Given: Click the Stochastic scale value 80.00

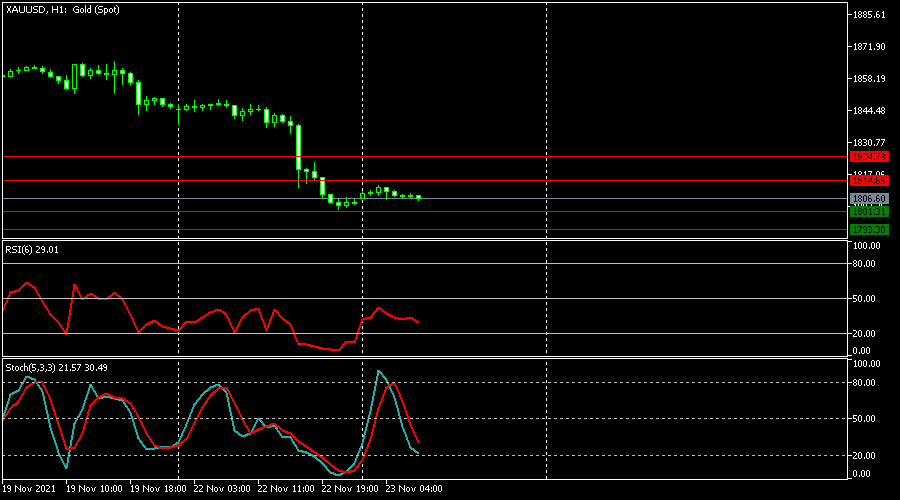Looking at the screenshot, I should (864, 383).
